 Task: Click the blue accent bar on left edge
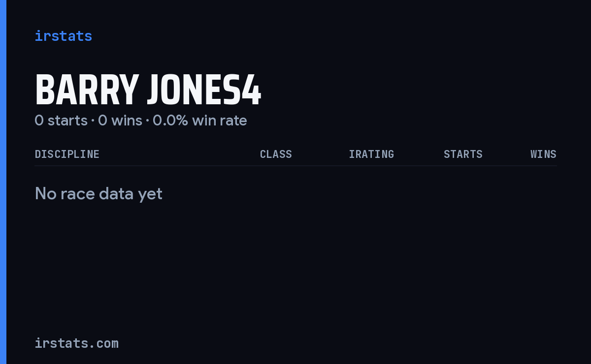point(3,182)
